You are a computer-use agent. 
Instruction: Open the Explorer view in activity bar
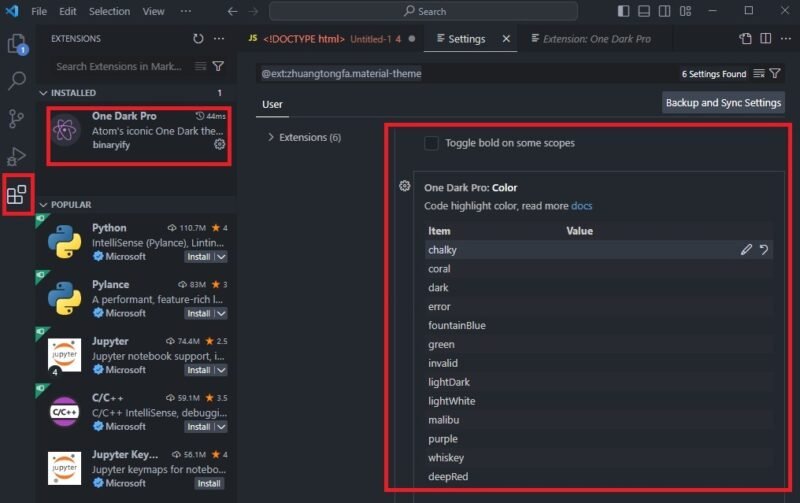point(17,44)
